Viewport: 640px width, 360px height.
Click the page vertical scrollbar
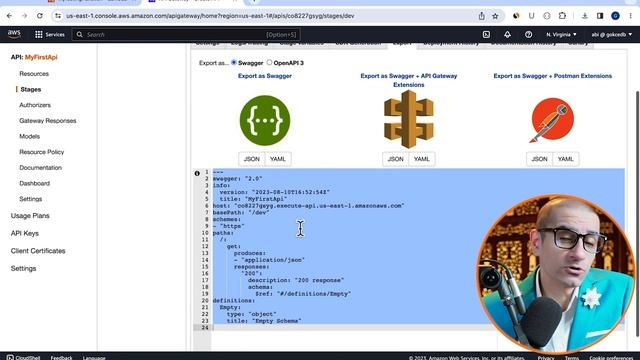tap(637, 213)
